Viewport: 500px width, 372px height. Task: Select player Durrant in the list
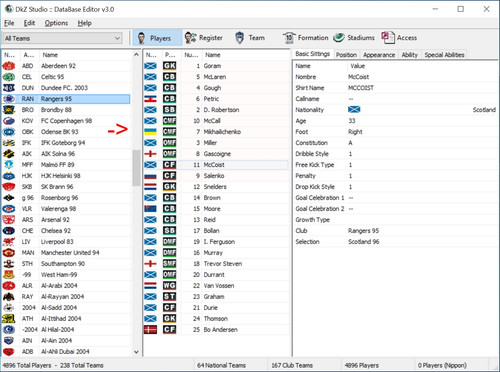coord(216,275)
